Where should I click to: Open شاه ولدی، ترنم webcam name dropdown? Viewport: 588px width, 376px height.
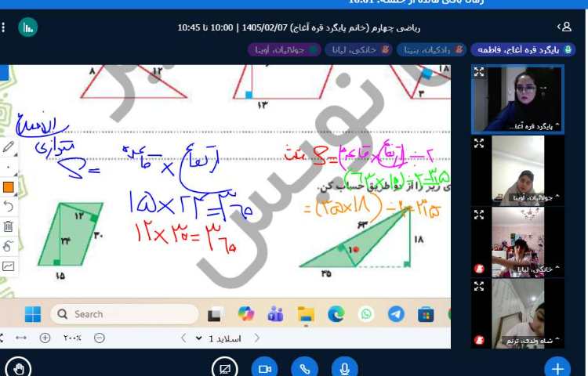click(533, 341)
